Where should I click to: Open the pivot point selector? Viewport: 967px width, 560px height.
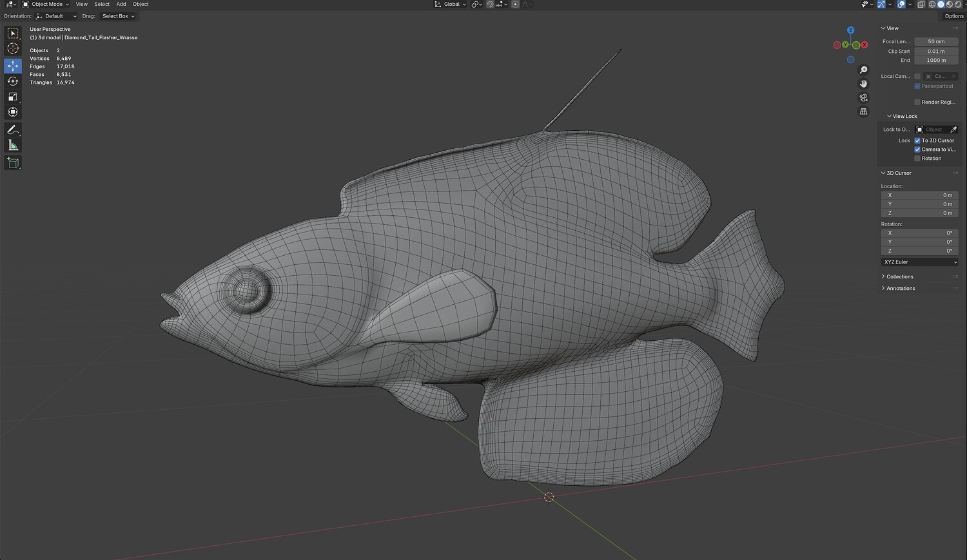[477, 5]
